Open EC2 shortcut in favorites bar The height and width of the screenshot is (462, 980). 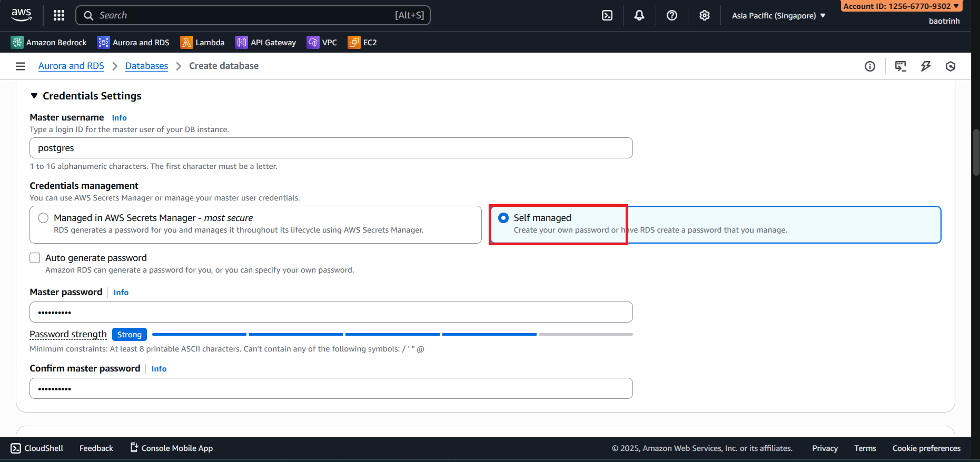[362, 43]
